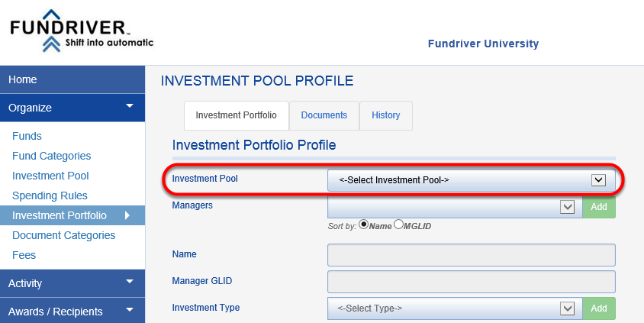
Task: Click the Fundriver logo
Action: [82, 31]
